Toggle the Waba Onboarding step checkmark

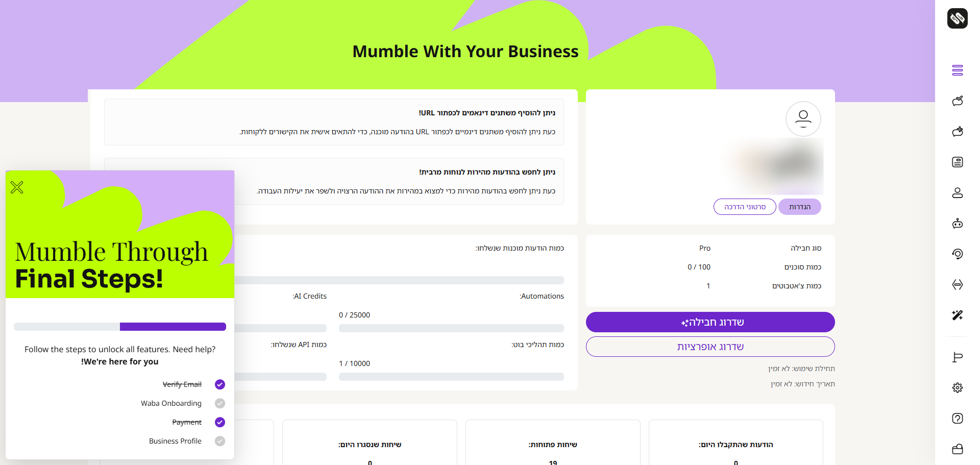220,403
